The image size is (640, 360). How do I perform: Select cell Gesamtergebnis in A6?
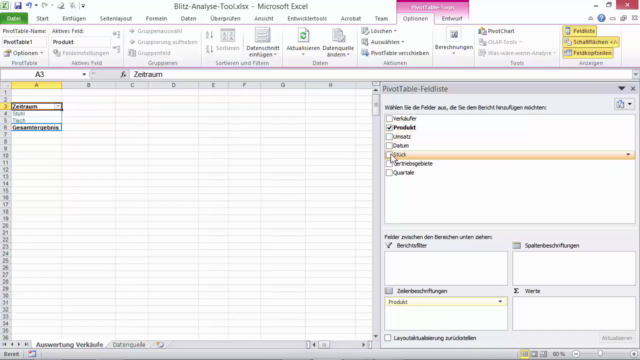tap(36, 128)
